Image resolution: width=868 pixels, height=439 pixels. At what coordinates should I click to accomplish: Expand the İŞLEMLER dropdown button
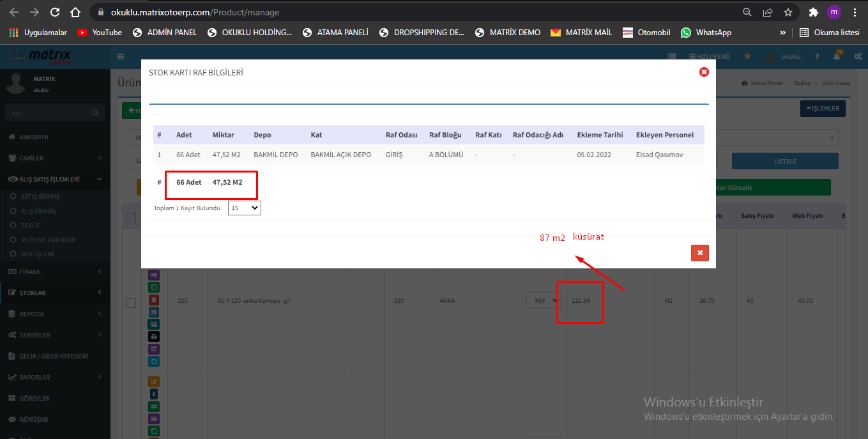823,109
